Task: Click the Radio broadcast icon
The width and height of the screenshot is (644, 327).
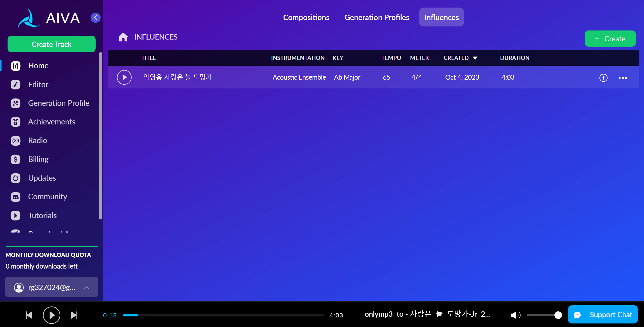Action: click(16, 141)
